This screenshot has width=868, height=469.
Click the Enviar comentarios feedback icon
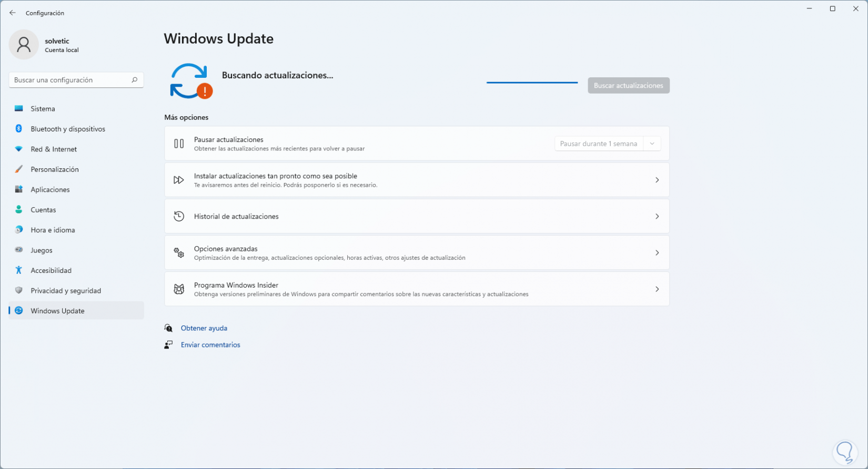click(x=168, y=345)
